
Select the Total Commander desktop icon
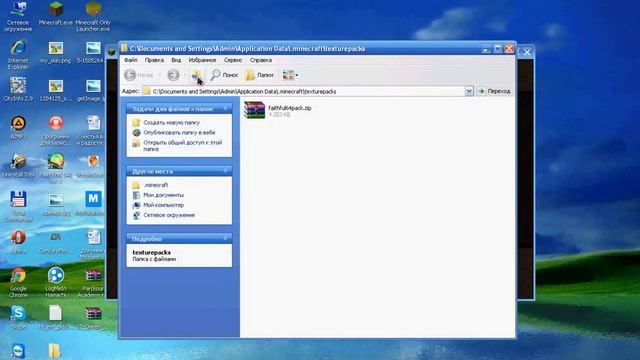[18, 206]
